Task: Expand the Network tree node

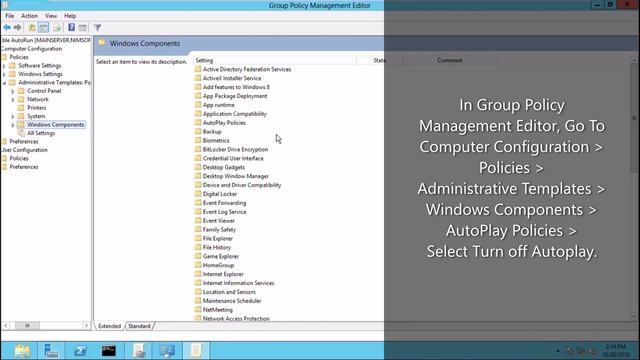Action: click(x=13, y=100)
